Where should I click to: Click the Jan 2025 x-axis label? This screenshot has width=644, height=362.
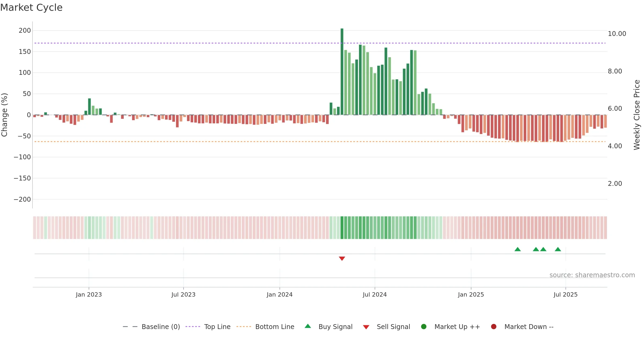pos(471,295)
